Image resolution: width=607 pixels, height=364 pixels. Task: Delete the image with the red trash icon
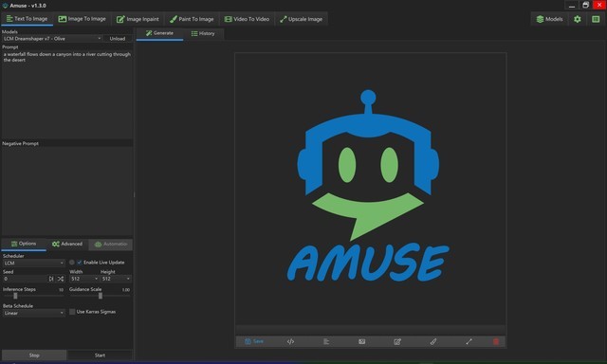[496, 341]
